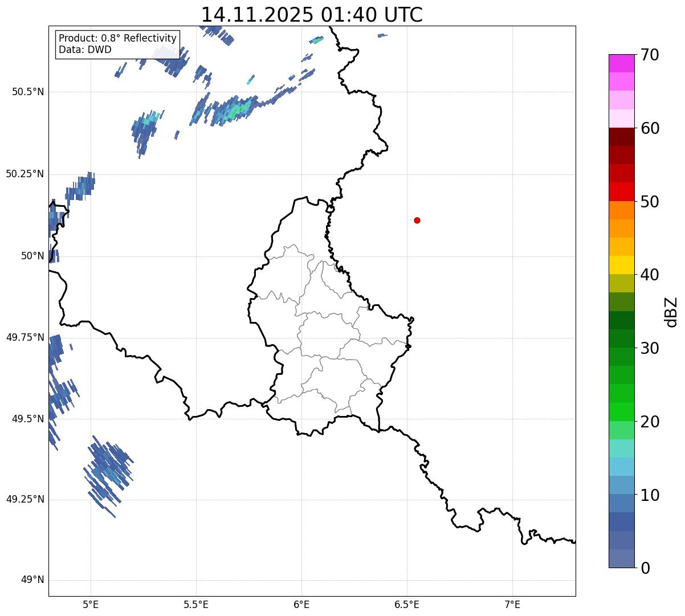Click the bright red colorbar segment at 50

[x=622, y=191]
